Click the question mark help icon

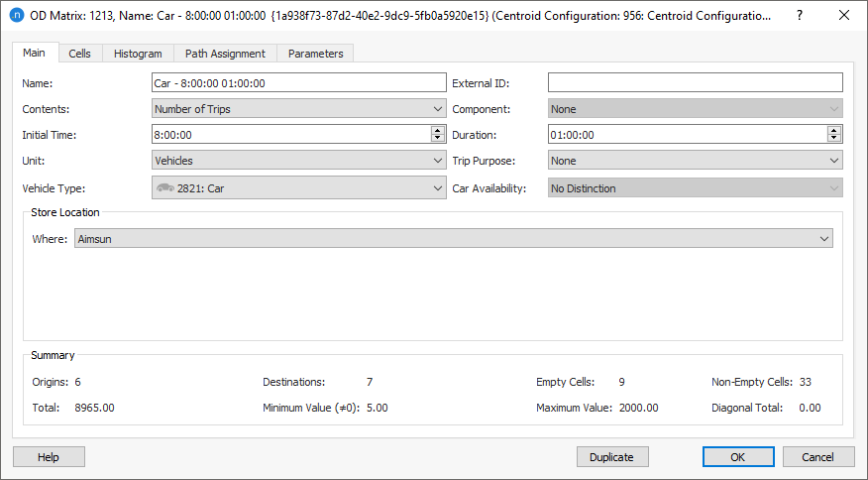pyautogui.click(x=800, y=16)
